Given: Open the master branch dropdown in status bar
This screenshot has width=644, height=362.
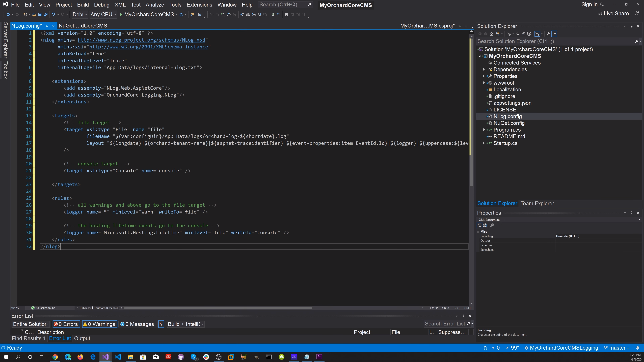Looking at the screenshot, I should [x=616, y=348].
